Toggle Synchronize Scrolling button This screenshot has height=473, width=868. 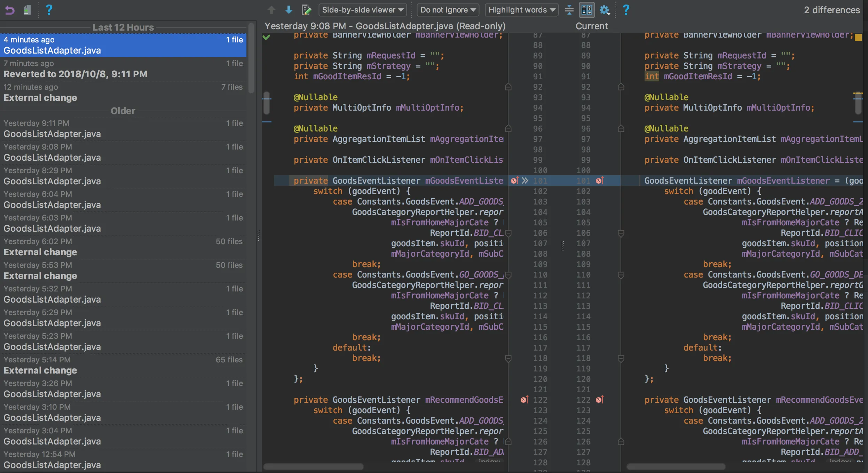click(x=587, y=10)
